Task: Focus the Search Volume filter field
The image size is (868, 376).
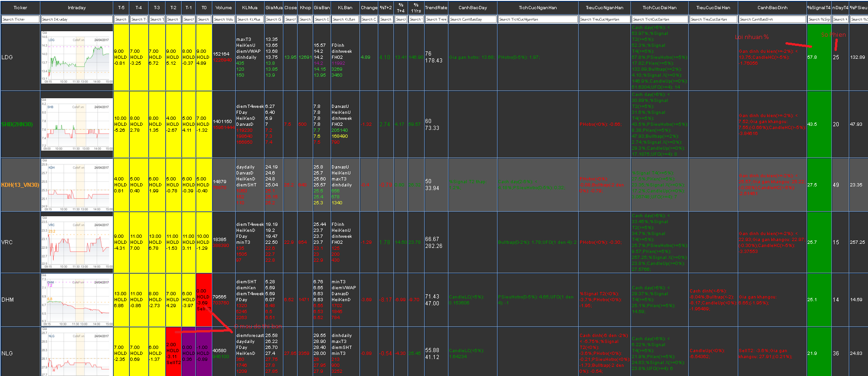Action: click(224, 19)
